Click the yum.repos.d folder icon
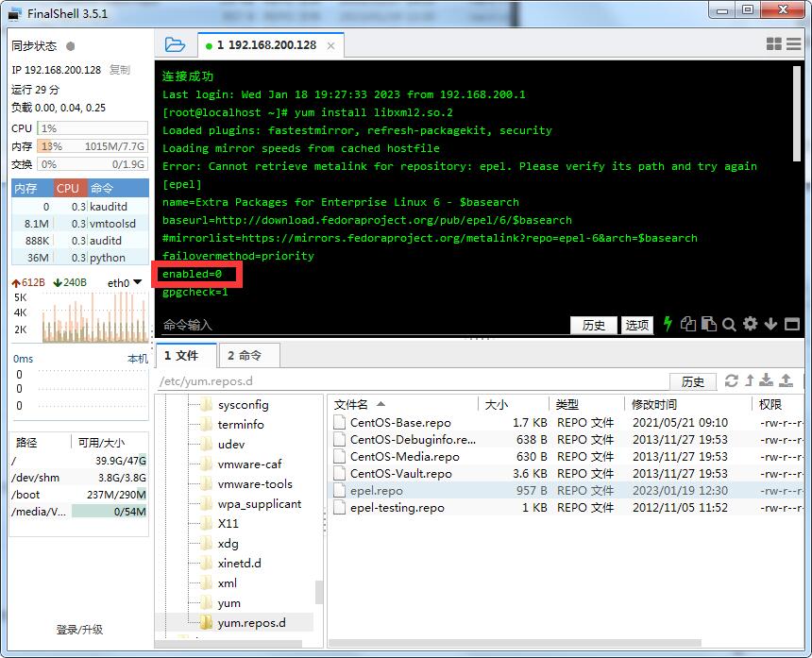 [x=206, y=622]
